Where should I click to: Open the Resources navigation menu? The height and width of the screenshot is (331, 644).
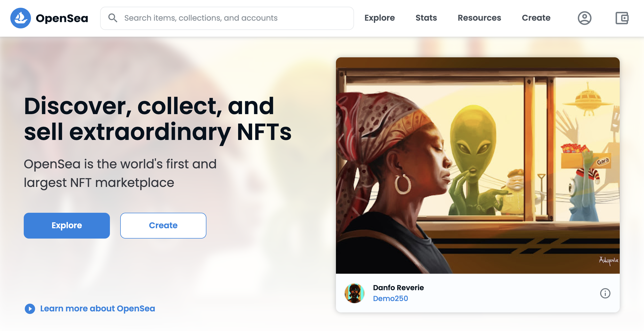click(479, 18)
